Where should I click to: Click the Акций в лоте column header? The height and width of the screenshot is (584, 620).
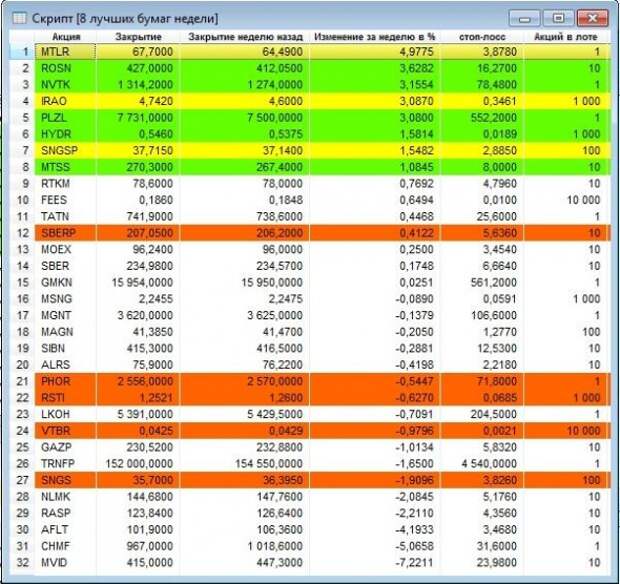565,37
